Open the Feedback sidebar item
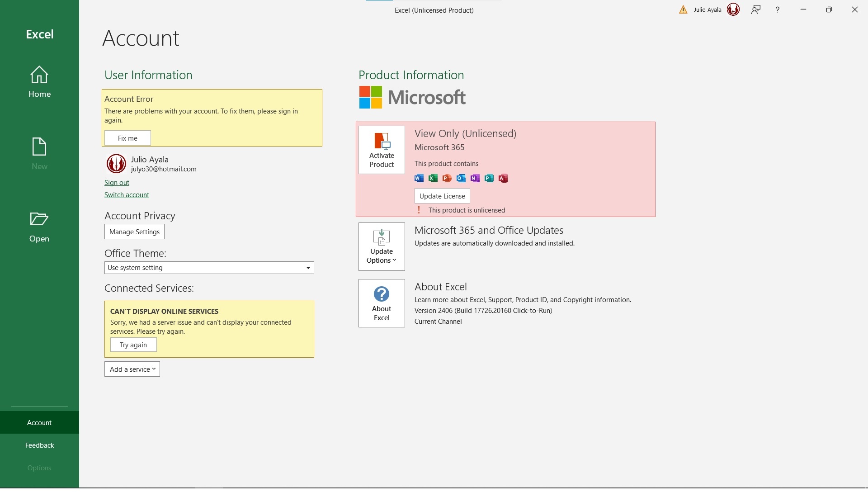Image resolution: width=868 pixels, height=492 pixels. [39, 445]
